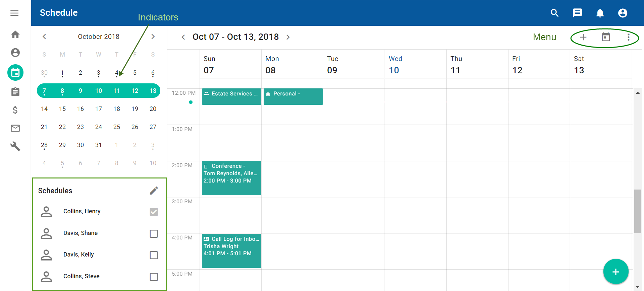644x291 pixels.
Task: Click the floating green add button
Action: [615, 272]
